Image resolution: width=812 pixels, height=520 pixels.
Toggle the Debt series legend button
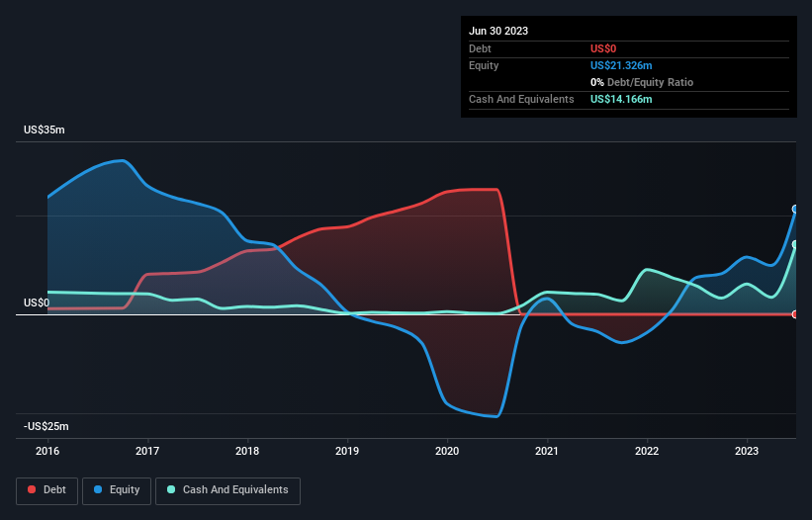point(47,490)
